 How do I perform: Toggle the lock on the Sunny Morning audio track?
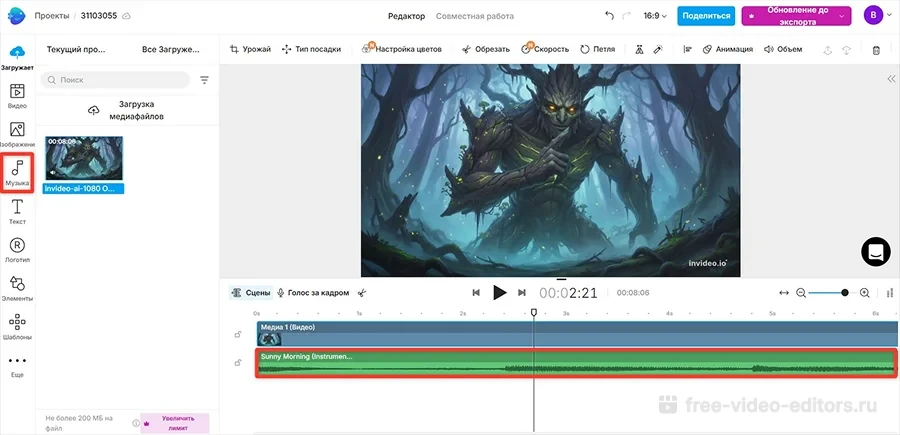[x=238, y=362]
